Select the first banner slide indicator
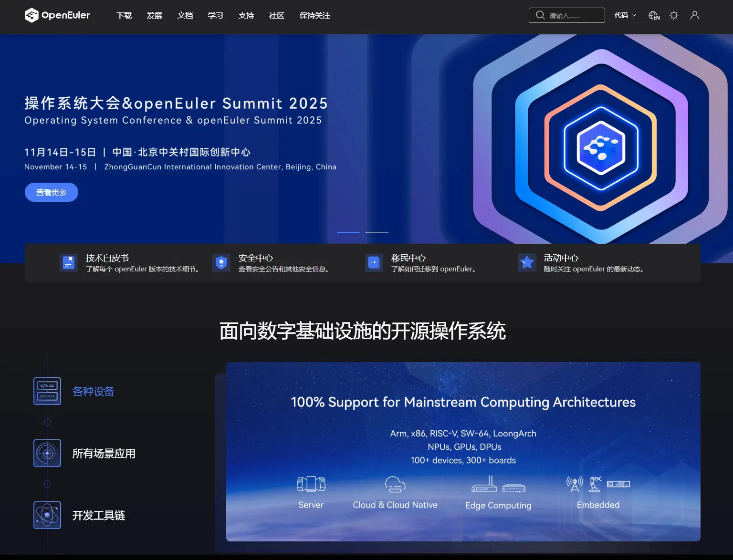 (348, 232)
